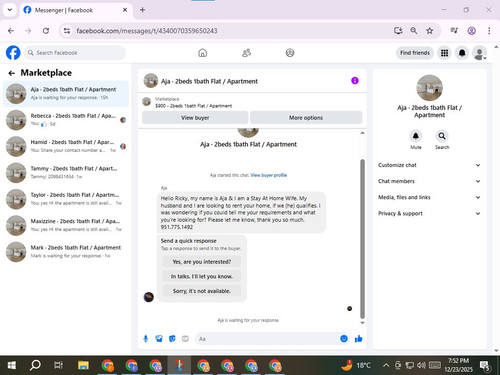Send quick reply 'Sorry, it's not available.'

[x=202, y=291]
